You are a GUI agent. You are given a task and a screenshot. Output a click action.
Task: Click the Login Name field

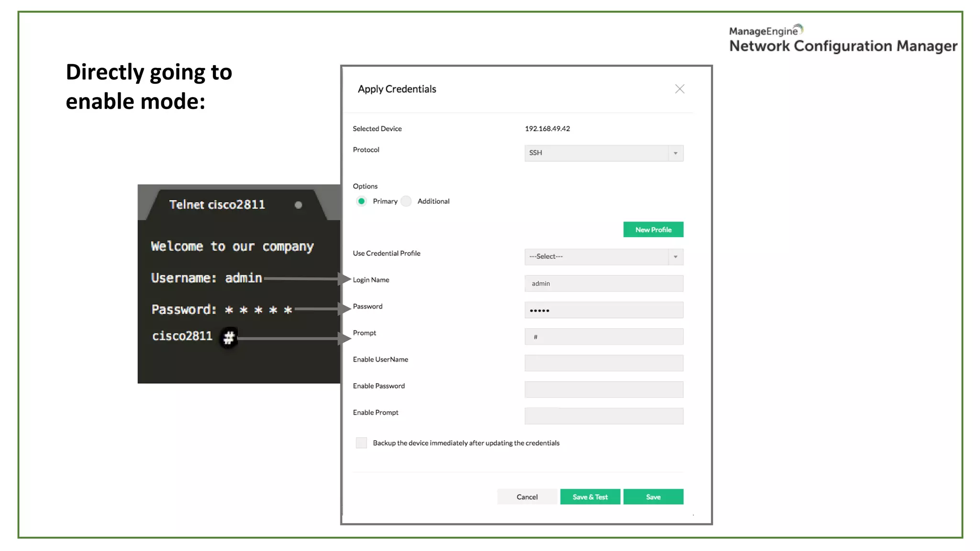coord(604,284)
